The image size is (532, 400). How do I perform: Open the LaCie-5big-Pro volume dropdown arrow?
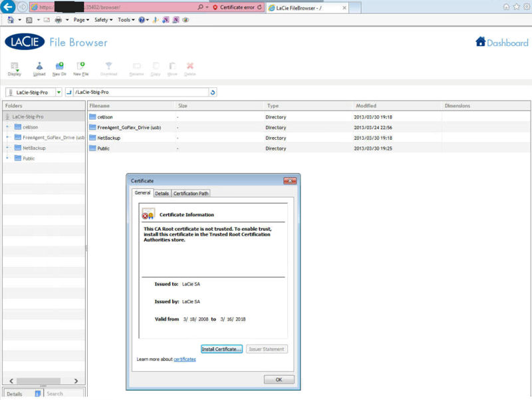59,93
